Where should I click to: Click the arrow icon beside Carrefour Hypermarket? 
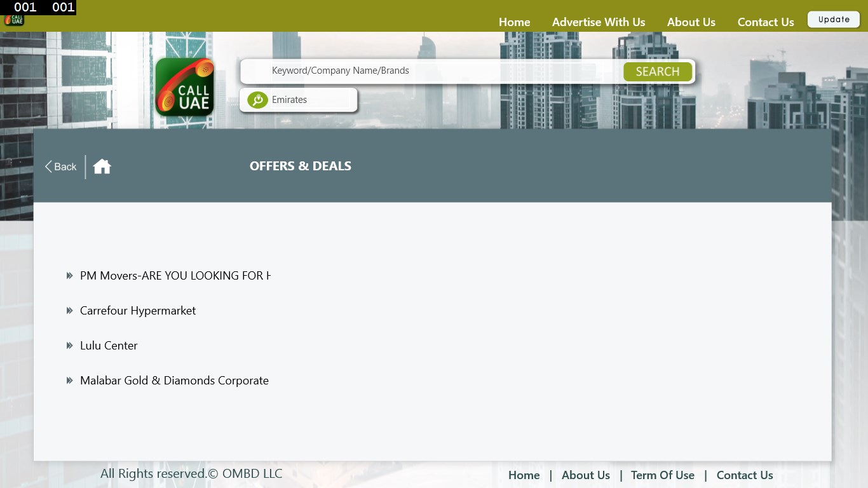pyautogui.click(x=70, y=310)
